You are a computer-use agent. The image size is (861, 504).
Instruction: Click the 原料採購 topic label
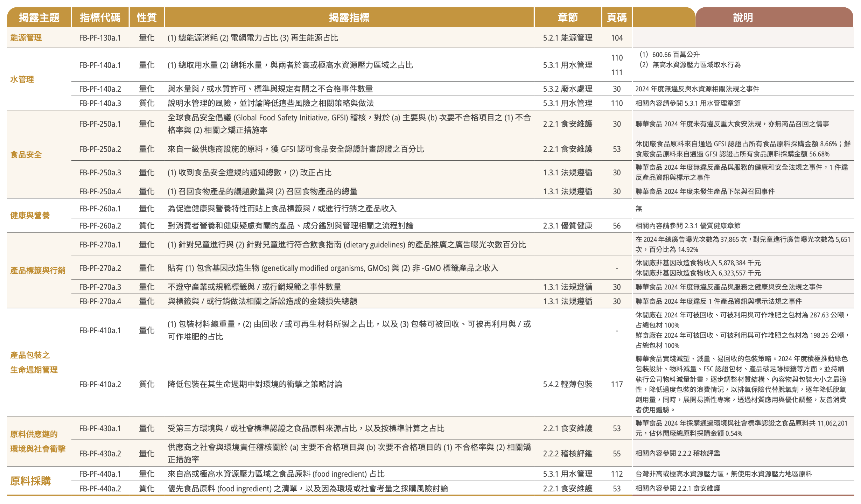30,481
